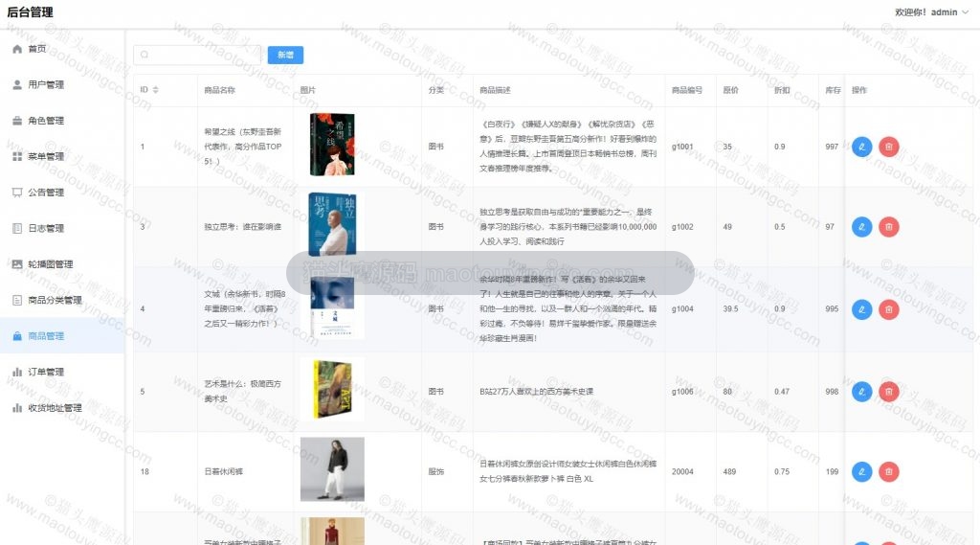The image size is (980, 545).
Task: Open the yellow ART book cover image
Action: click(332, 389)
